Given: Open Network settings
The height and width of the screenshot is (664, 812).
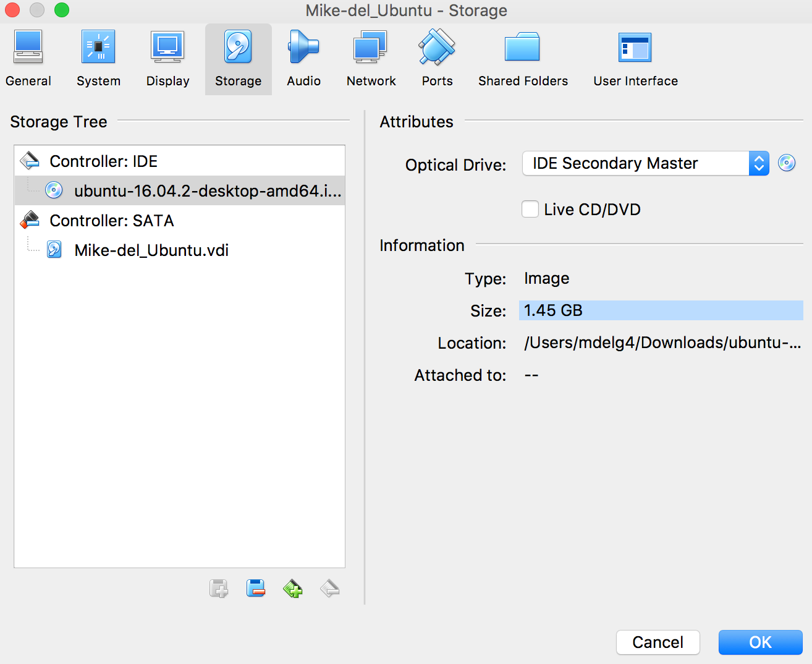Looking at the screenshot, I should (370, 59).
